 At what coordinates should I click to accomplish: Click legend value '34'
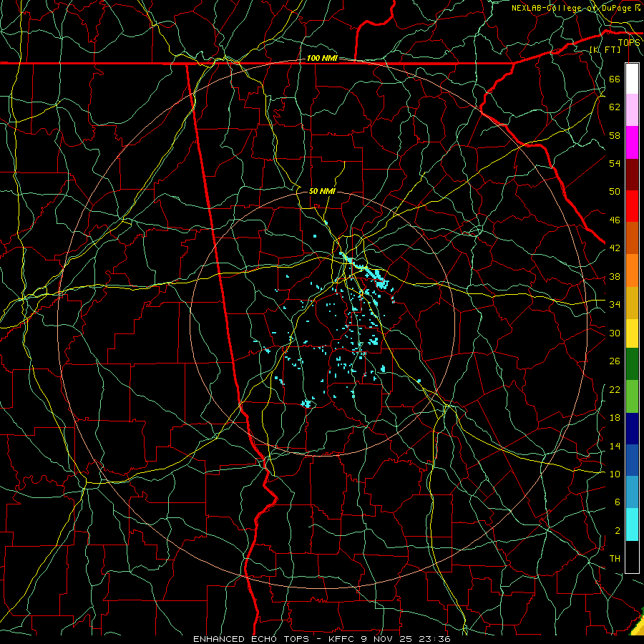coord(615,305)
